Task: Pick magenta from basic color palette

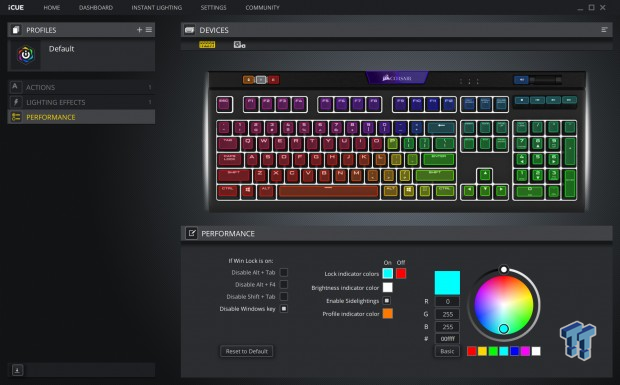Action: [x=525, y=351]
